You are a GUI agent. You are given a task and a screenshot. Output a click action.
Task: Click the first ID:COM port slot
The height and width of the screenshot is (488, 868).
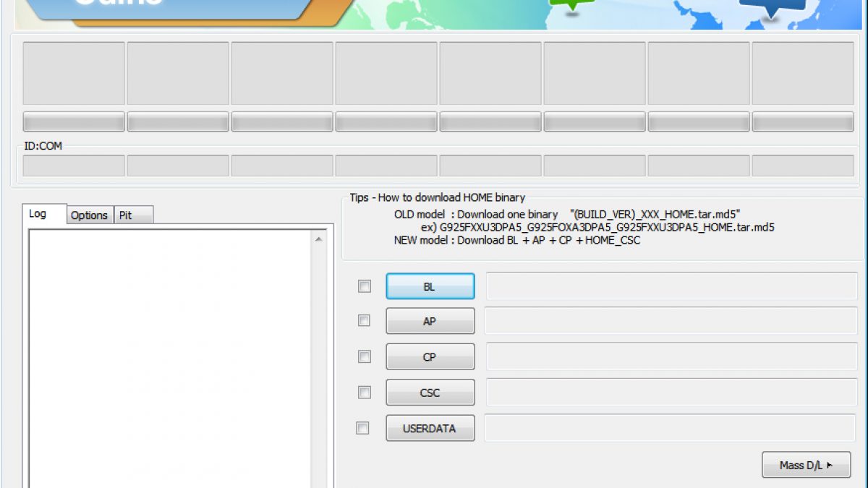pyautogui.click(x=74, y=166)
